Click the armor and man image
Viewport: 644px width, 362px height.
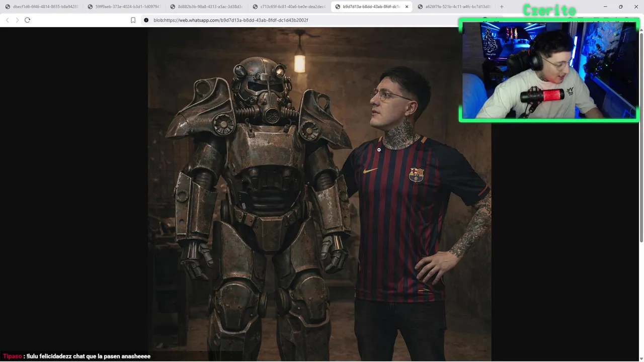pyautogui.click(x=319, y=194)
